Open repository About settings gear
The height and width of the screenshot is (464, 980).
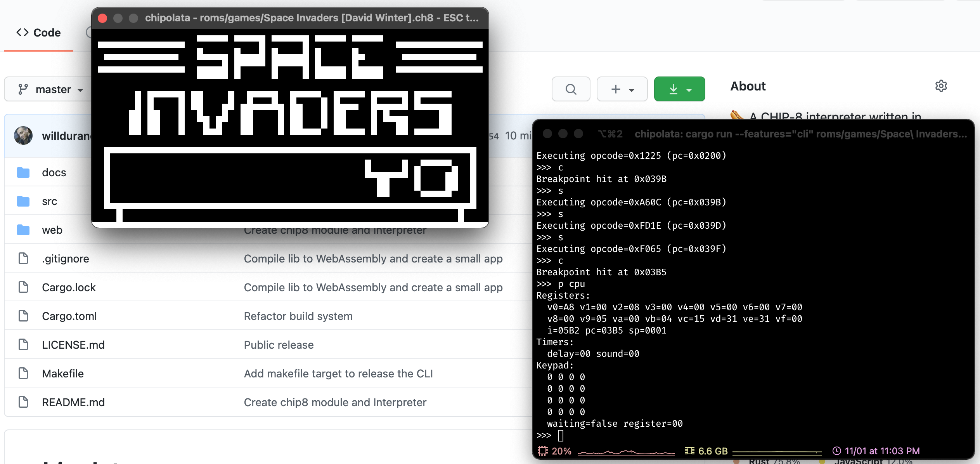941,86
